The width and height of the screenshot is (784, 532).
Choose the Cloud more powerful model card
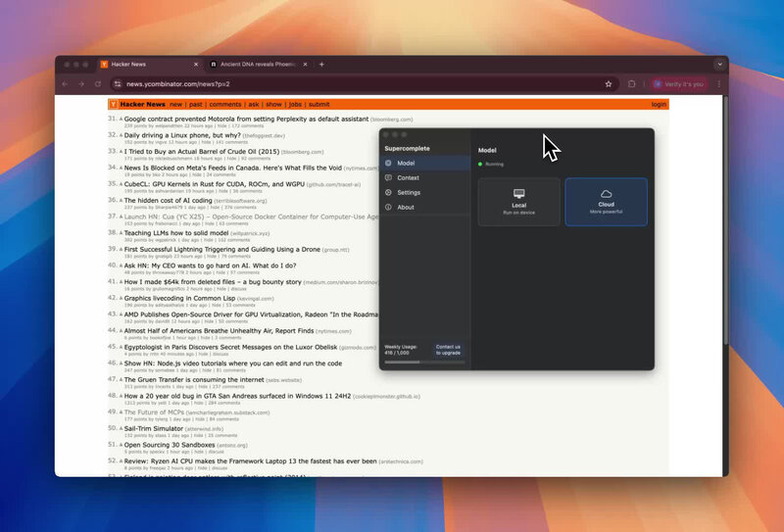click(606, 202)
